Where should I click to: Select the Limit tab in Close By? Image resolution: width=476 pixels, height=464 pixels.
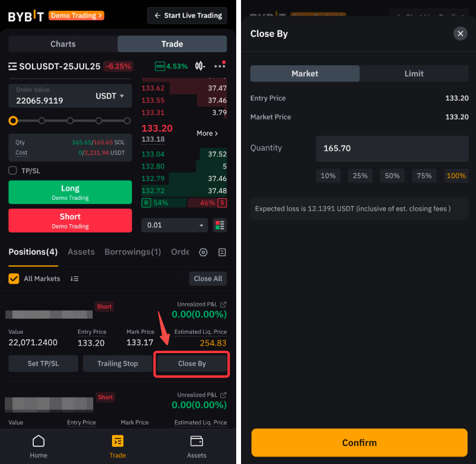(414, 73)
